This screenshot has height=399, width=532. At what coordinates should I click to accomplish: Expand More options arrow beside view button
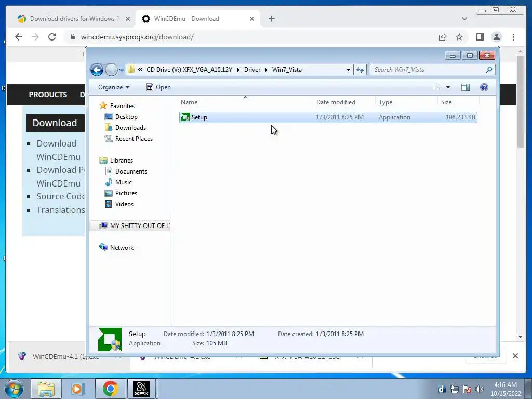(x=448, y=87)
